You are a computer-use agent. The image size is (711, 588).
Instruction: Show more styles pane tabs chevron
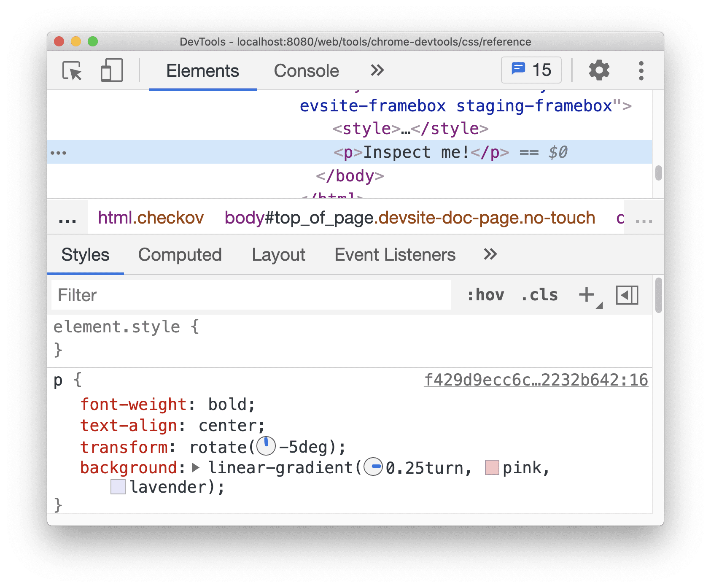pos(490,254)
